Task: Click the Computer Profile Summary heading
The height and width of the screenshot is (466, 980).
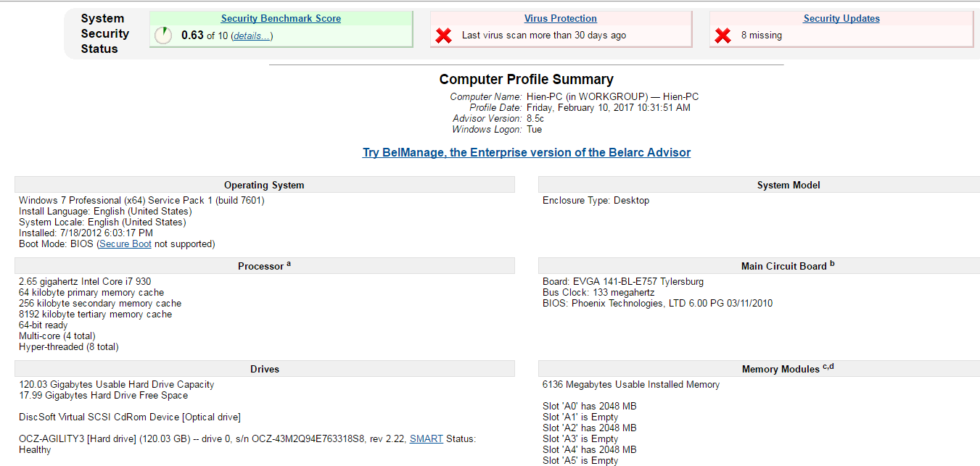Action: click(x=527, y=80)
